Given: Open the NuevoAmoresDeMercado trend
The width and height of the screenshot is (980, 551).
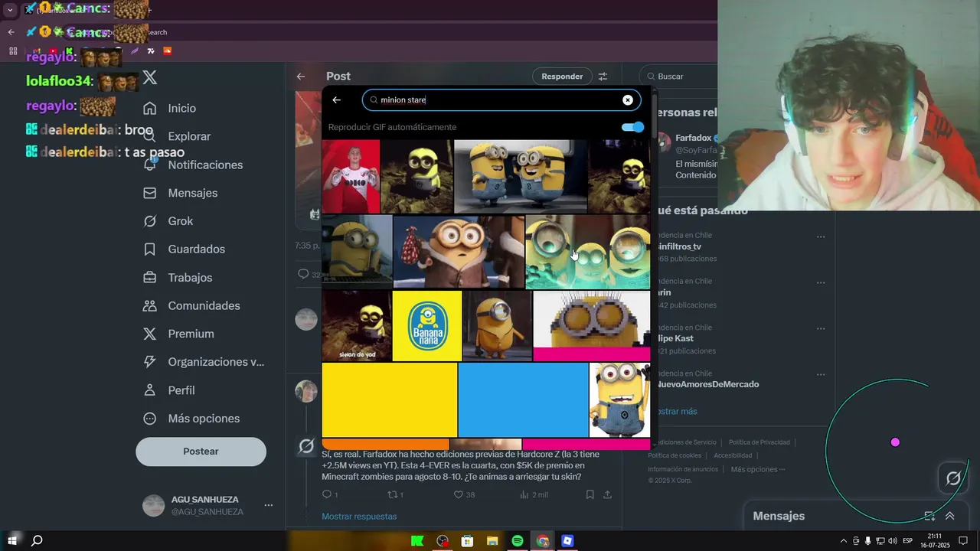Looking at the screenshot, I should 707,384.
